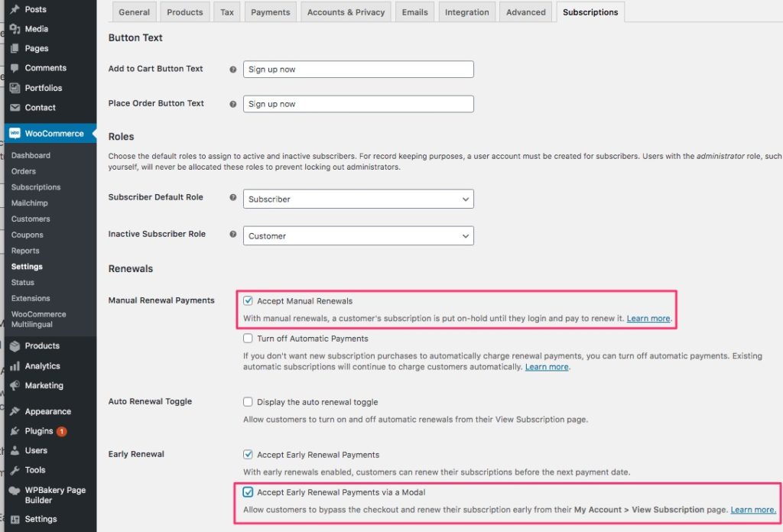
Task: Click the bottom Settings sliders icon
Action: tap(15, 520)
